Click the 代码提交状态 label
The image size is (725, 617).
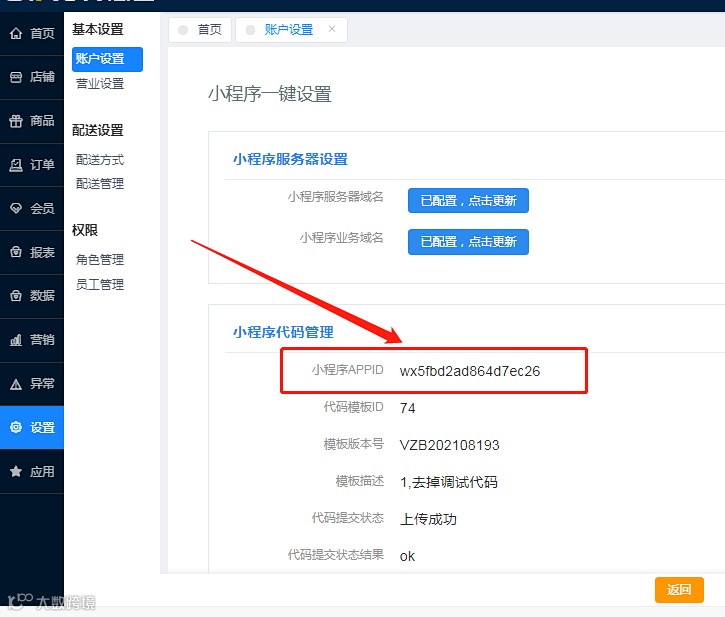click(348, 518)
